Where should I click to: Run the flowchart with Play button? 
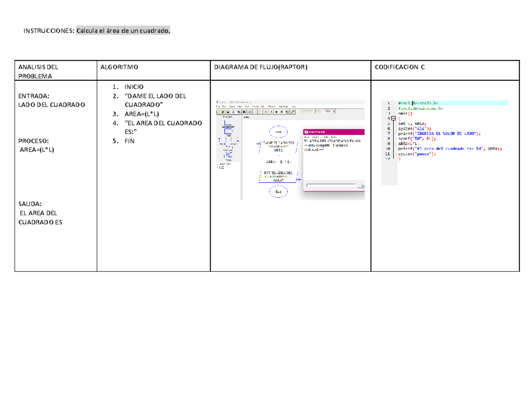coord(266,112)
